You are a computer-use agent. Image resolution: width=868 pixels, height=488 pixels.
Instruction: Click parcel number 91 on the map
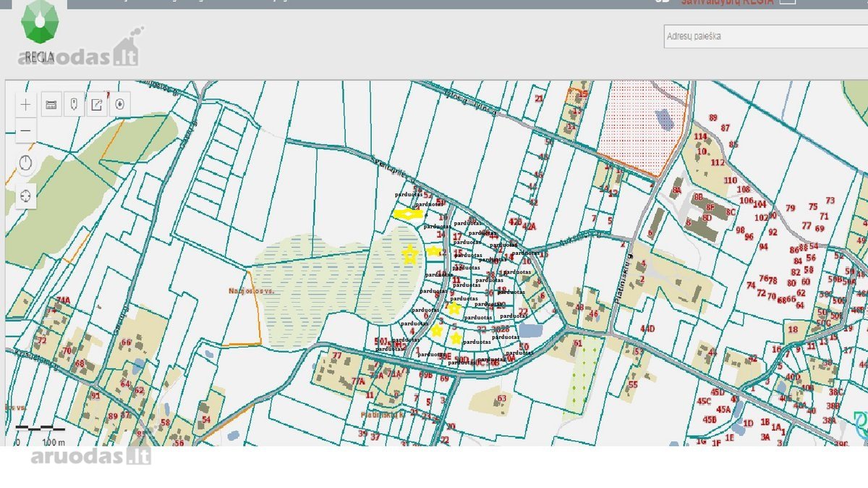coord(95,395)
